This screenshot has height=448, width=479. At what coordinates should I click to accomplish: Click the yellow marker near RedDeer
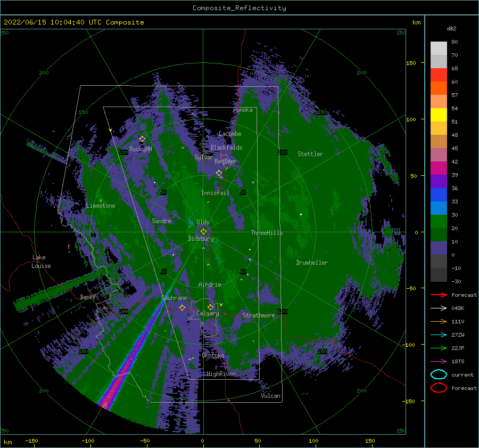pyautogui.click(x=219, y=173)
